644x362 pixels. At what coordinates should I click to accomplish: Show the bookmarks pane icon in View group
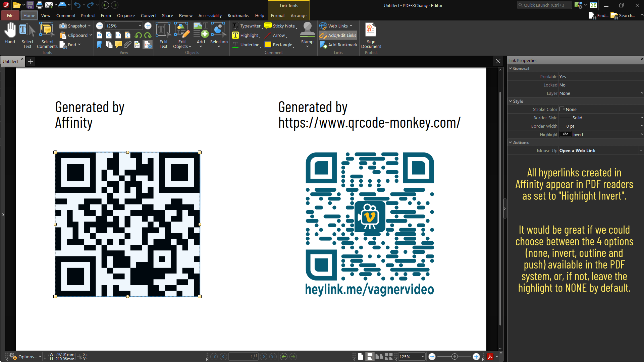coord(100,45)
